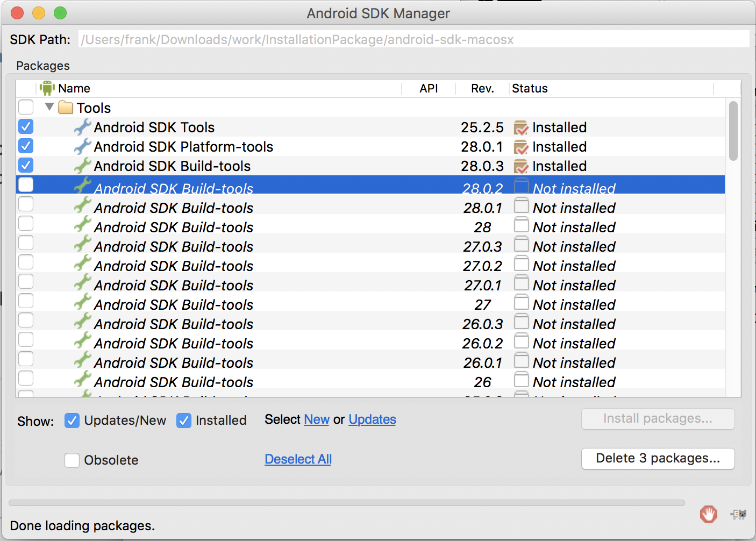Image resolution: width=756 pixels, height=541 pixels.
Task: Click the minimize yellow window button
Action: (39, 13)
